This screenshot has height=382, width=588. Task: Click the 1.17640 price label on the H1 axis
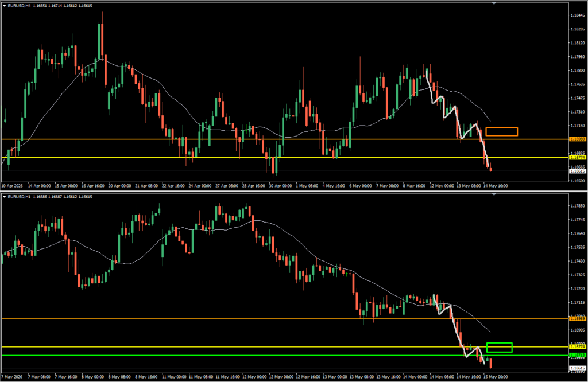(578, 233)
